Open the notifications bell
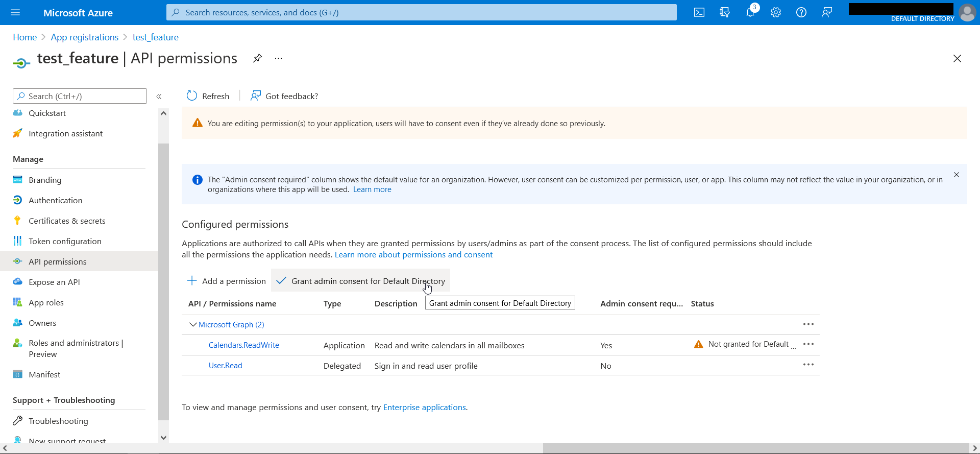This screenshot has height=454, width=980. coord(750,12)
